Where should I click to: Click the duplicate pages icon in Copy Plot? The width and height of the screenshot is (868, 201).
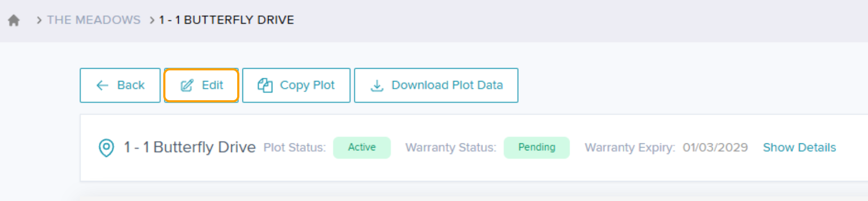[x=265, y=85]
